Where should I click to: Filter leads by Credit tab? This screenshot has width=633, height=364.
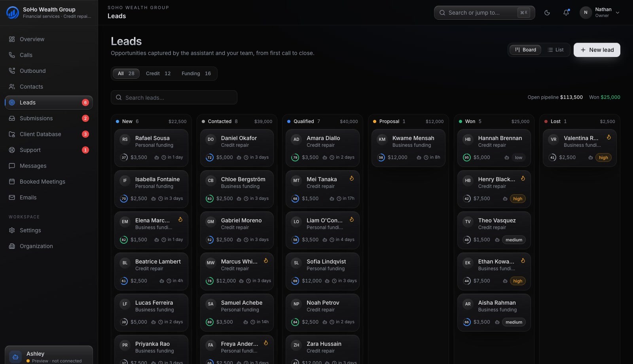tap(158, 74)
